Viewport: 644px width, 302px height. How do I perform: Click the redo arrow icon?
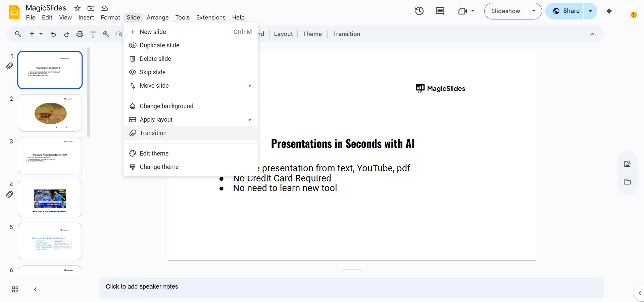[66, 34]
